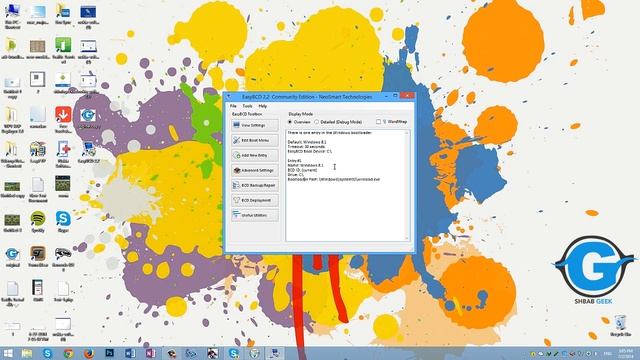
Task: Open View Settings in EasyBCD toolbox
Action: tap(255, 125)
